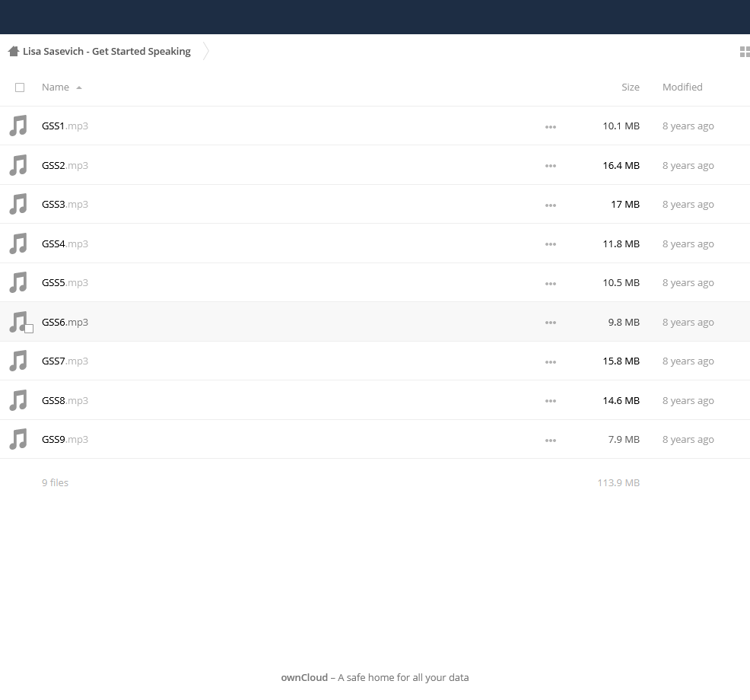Viewport: 750px width, 700px height.
Task: Open the more actions menu for GSS3.mp3
Action: point(551,205)
